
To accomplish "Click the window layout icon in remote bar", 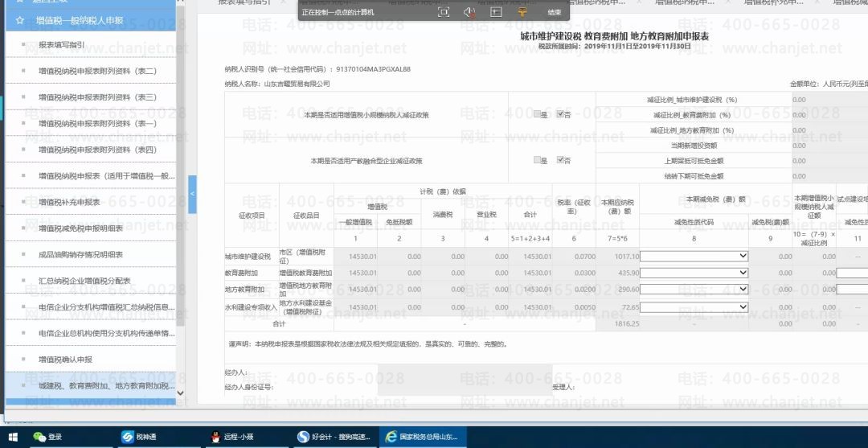I will pos(496,12).
